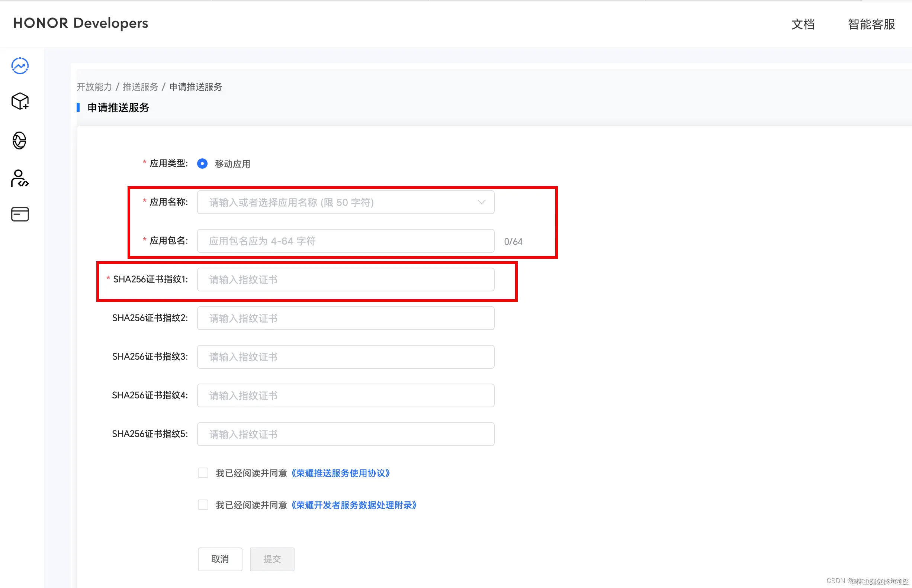Open the card billing sidebar icon
Screen dimensions: 912x588
[20, 214]
